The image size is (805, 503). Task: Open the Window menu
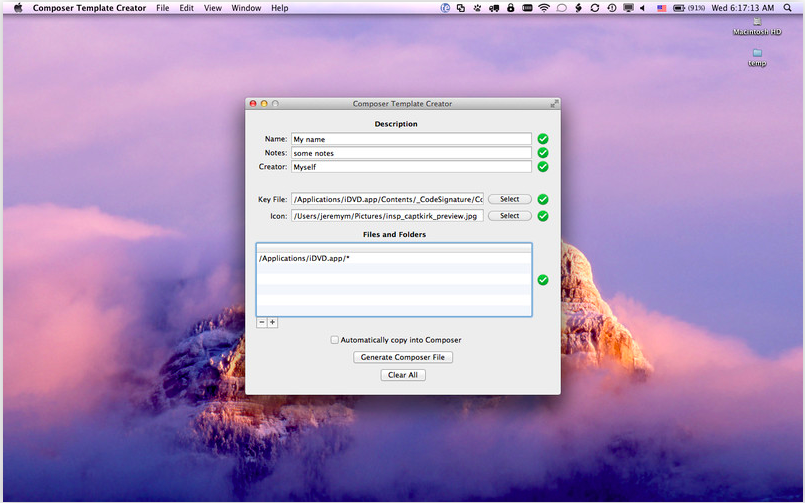coord(246,8)
